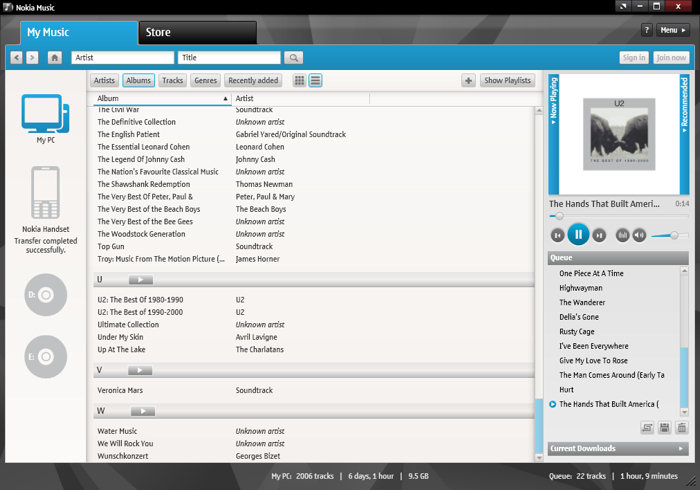Select the My PC device icon
This screenshot has height=490, width=700.
[46, 114]
